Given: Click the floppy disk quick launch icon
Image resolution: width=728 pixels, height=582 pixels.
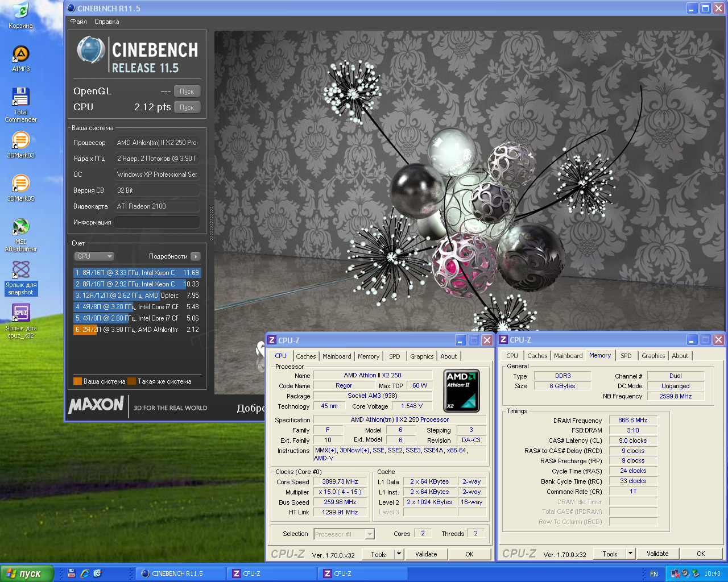Looking at the screenshot, I should [x=71, y=573].
